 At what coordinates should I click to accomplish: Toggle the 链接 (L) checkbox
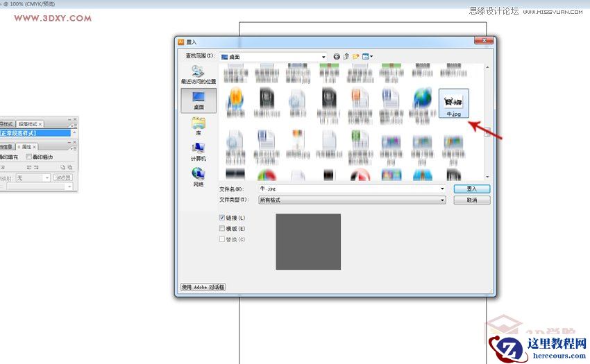[x=222, y=218]
